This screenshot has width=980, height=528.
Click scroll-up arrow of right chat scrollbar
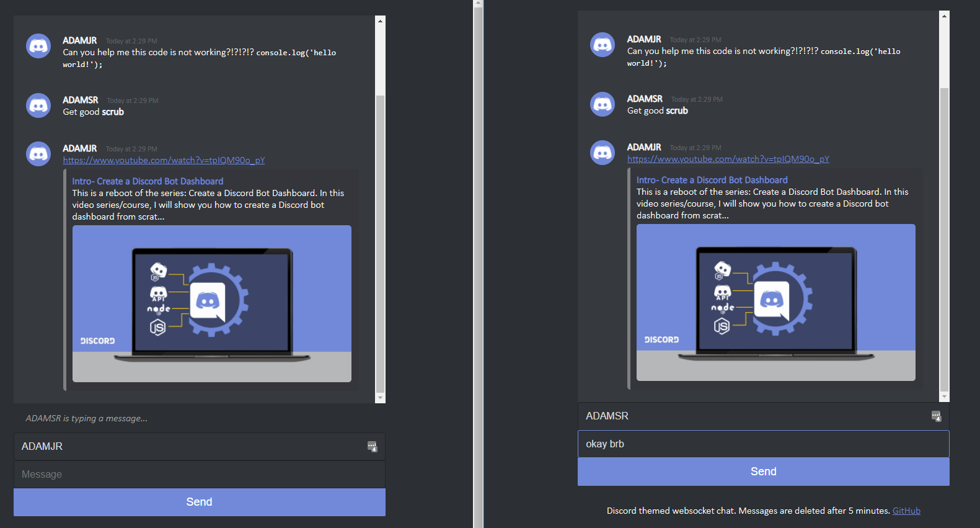click(x=945, y=16)
